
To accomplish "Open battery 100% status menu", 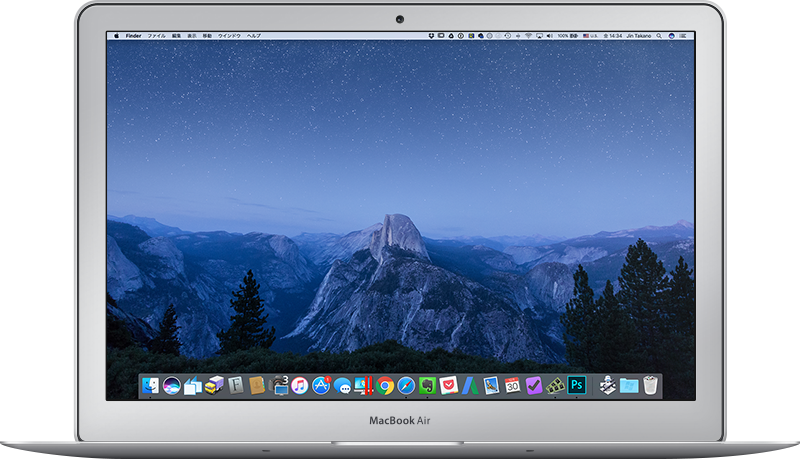I will [568, 36].
